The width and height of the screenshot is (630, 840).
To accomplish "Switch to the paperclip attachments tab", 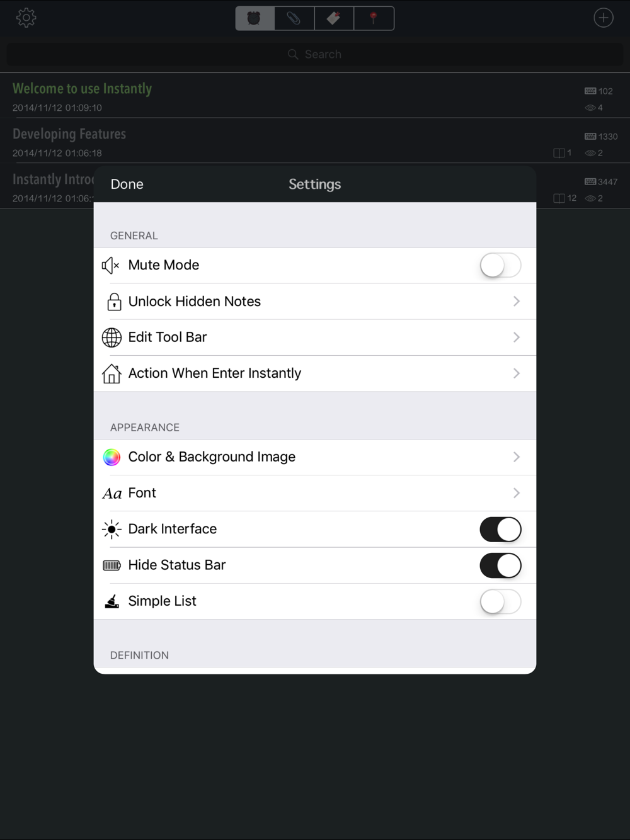I will pyautogui.click(x=294, y=18).
